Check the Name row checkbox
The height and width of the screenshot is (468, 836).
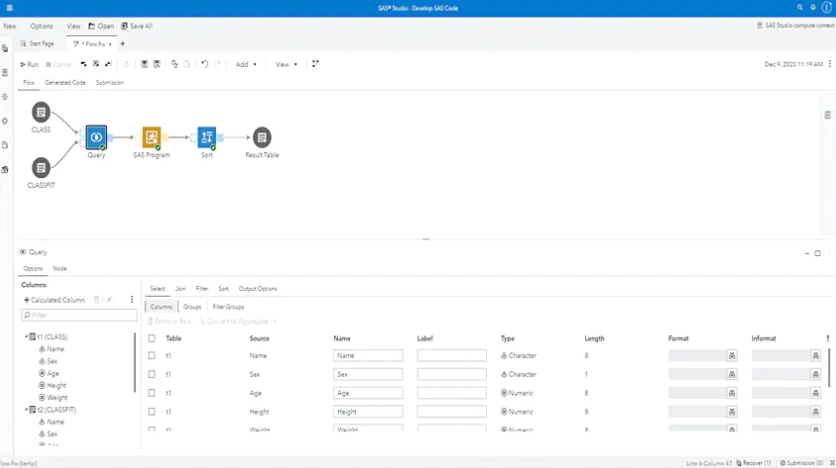[152, 356]
